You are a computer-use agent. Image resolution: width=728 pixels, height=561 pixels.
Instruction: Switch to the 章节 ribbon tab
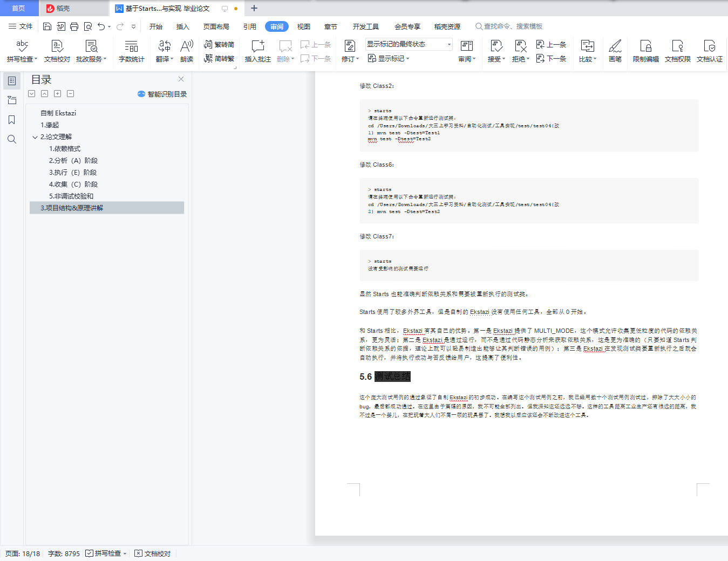tap(331, 26)
